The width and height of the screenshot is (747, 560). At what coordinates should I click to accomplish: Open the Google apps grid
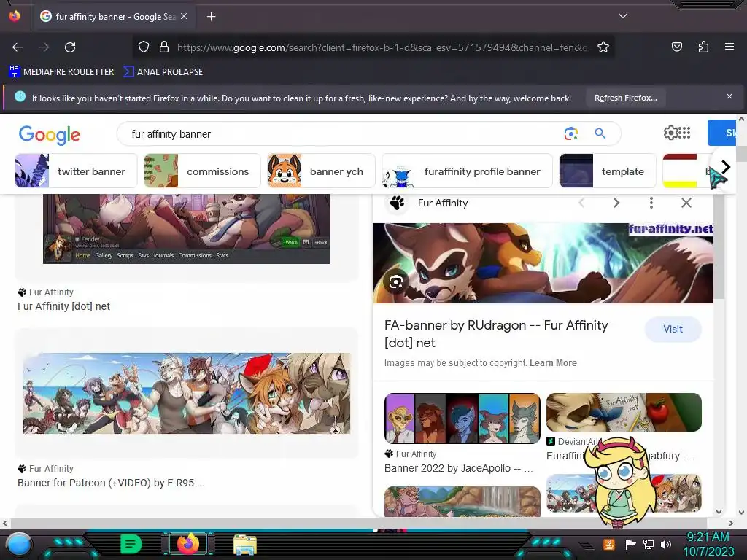click(x=684, y=133)
